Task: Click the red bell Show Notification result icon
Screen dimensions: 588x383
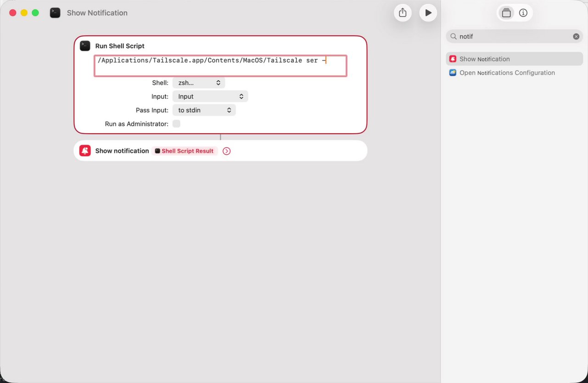Action: [x=452, y=59]
